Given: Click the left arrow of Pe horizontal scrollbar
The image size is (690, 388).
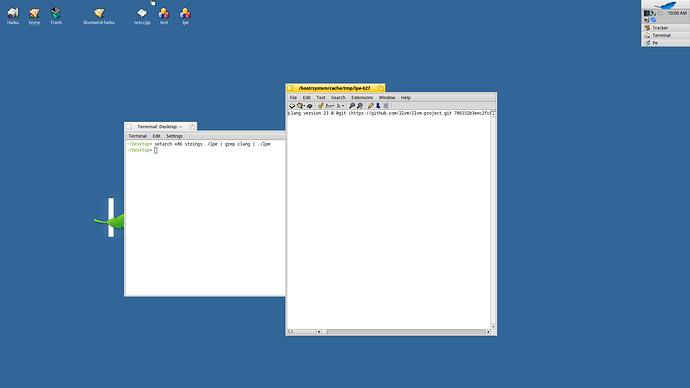Looking at the screenshot, I should tap(319, 332).
